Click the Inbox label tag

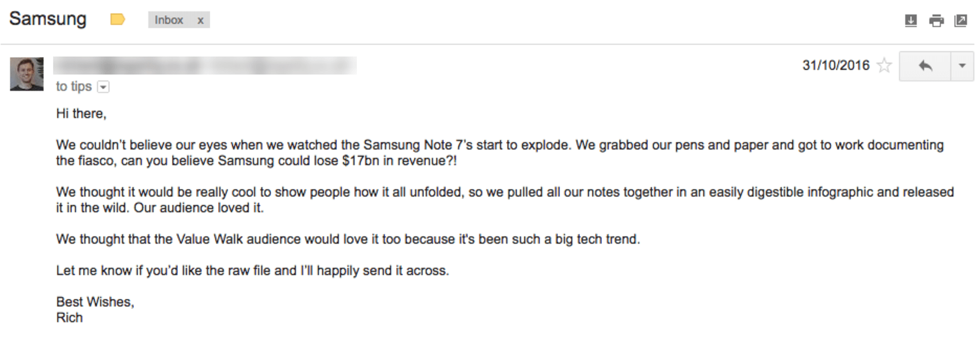(168, 20)
